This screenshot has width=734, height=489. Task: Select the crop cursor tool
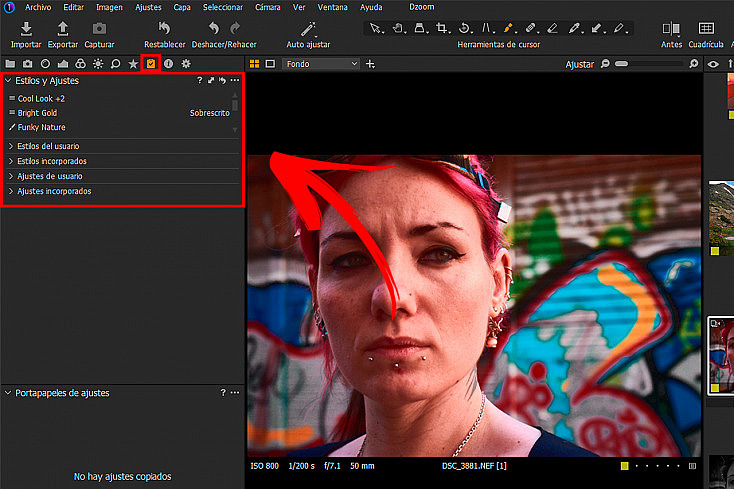point(442,29)
